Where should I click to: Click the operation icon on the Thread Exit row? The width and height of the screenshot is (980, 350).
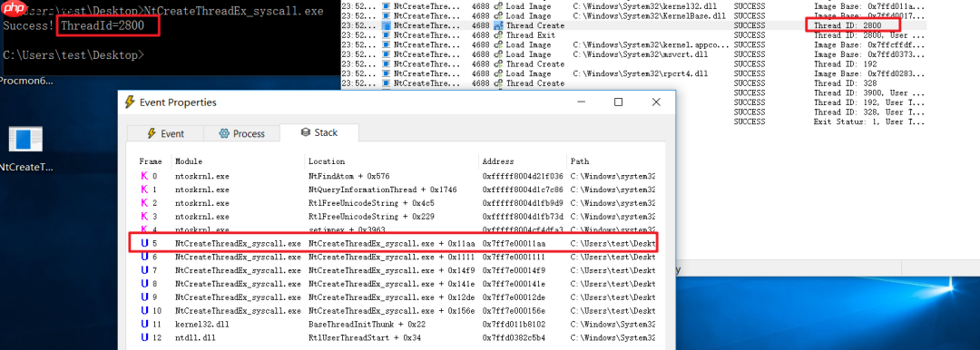tap(498, 35)
